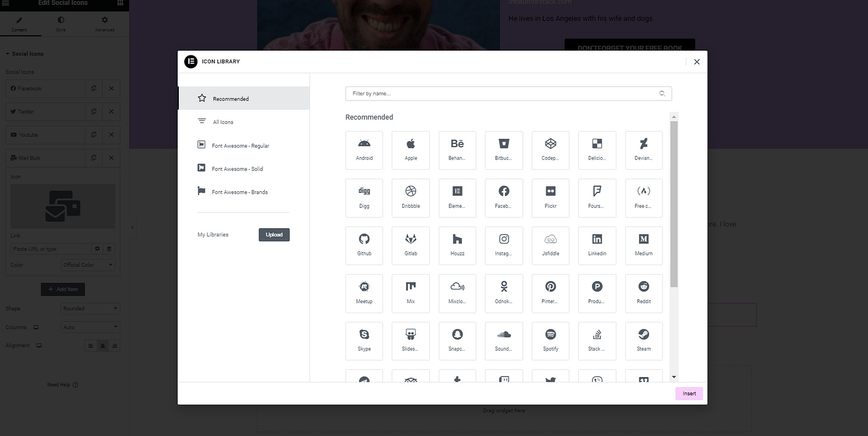Choose the Medium icon
This screenshot has width=868, height=436.
coord(644,245)
